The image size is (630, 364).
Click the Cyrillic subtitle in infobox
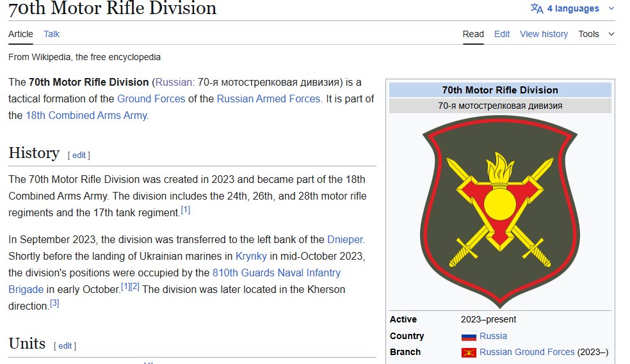[500, 106]
